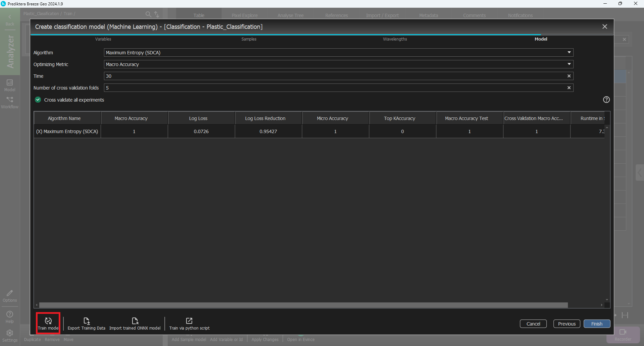Screen dimensions: 644x346
Task: Toggle Cross validate all experiments
Action: (x=38, y=100)
